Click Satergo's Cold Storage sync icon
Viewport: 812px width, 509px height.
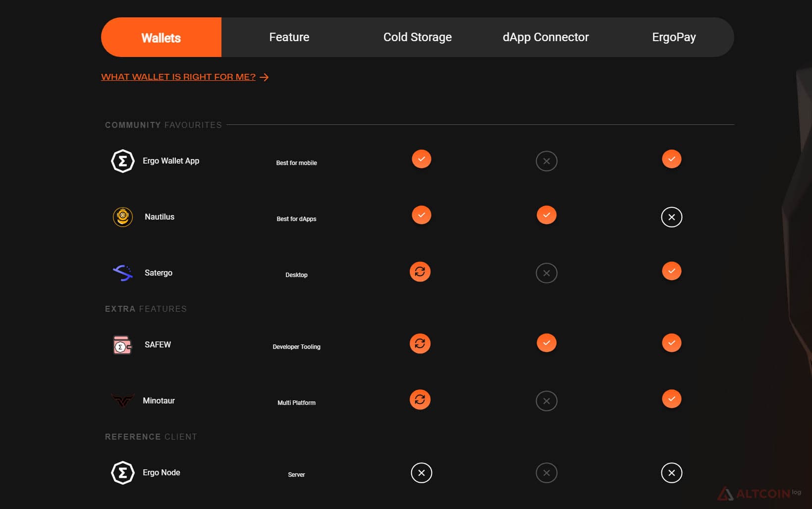pos(420,272)
